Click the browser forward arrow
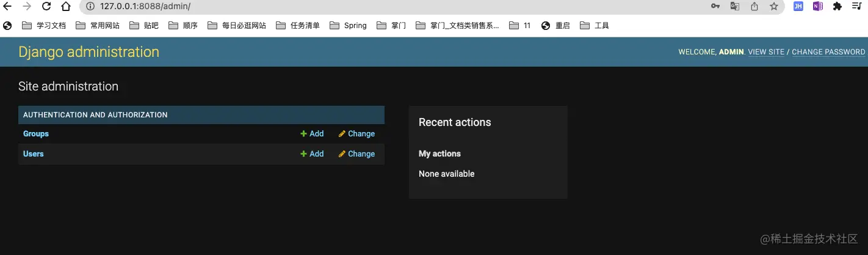Screen dimensions: 868x255 coord(27,6)
